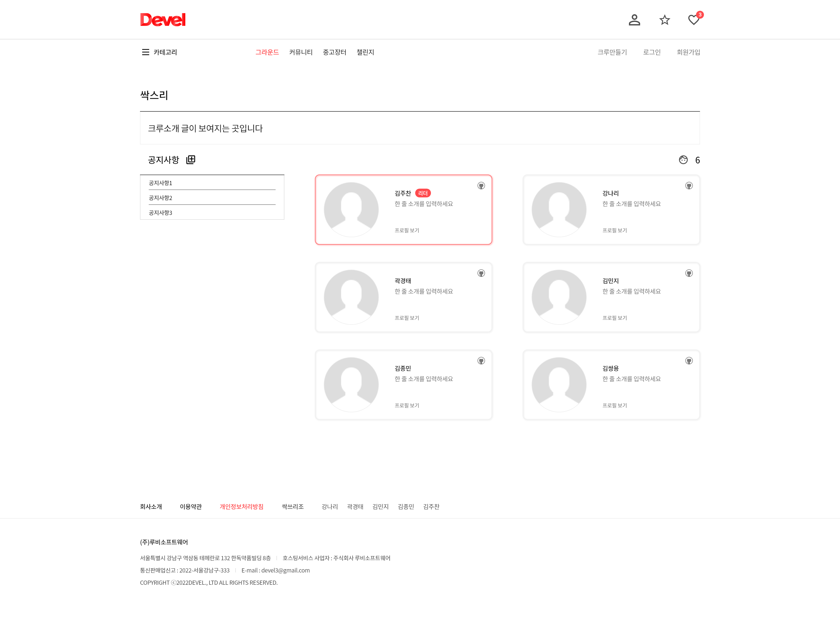Click GitHub icon on 김쌍용 card

pyautogui.click(x=689, y=361)
